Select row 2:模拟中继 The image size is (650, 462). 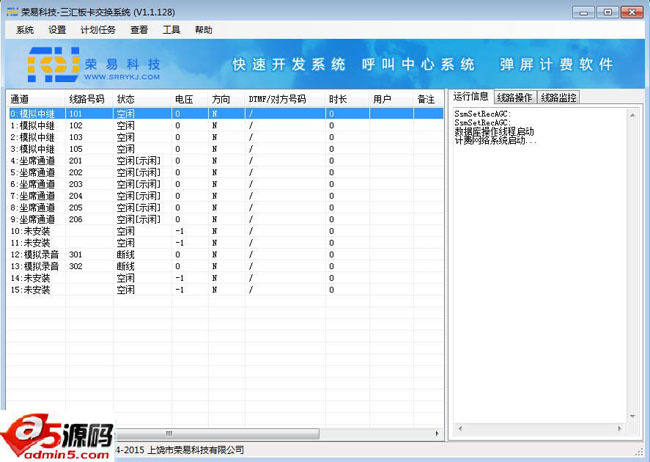tap(226, 137)
